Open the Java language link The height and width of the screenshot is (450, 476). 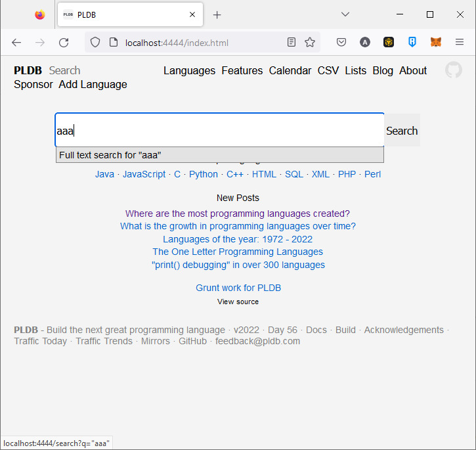point(104,174)
